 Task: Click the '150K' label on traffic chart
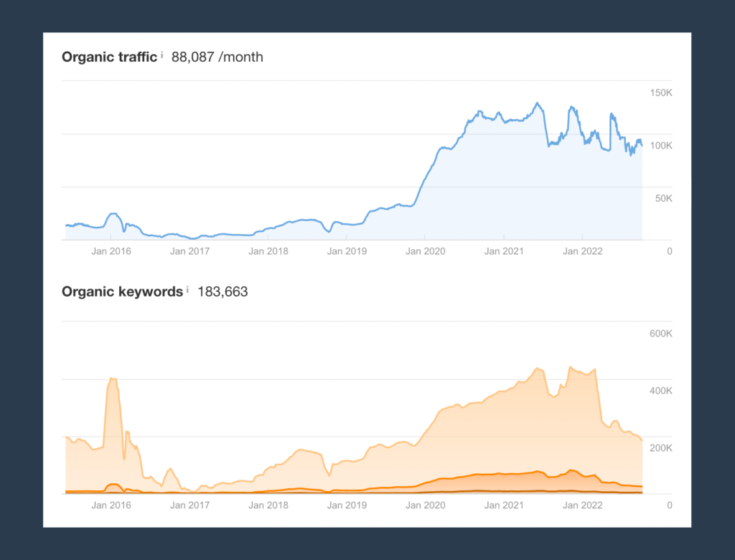point(661,93)
